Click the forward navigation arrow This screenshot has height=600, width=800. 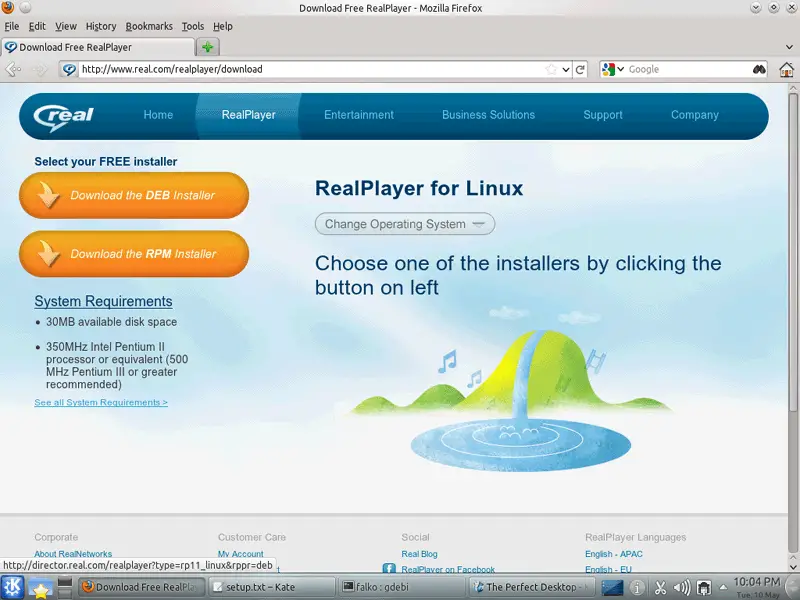click(x=40, y=69)
